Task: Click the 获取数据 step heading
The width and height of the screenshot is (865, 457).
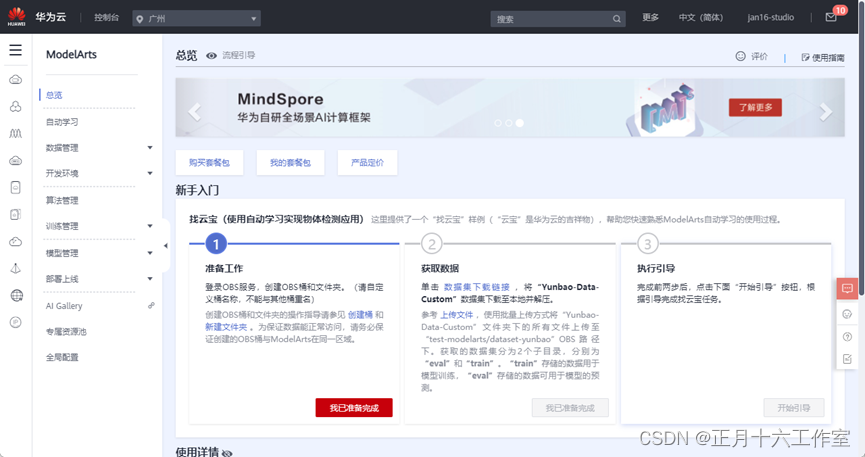Action: (440, 268)
